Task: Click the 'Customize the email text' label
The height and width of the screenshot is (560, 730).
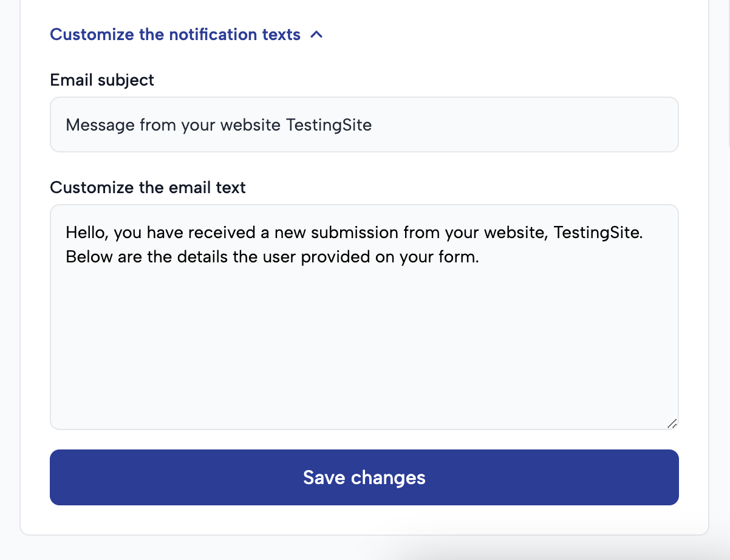Action: [x=148, y=187]
